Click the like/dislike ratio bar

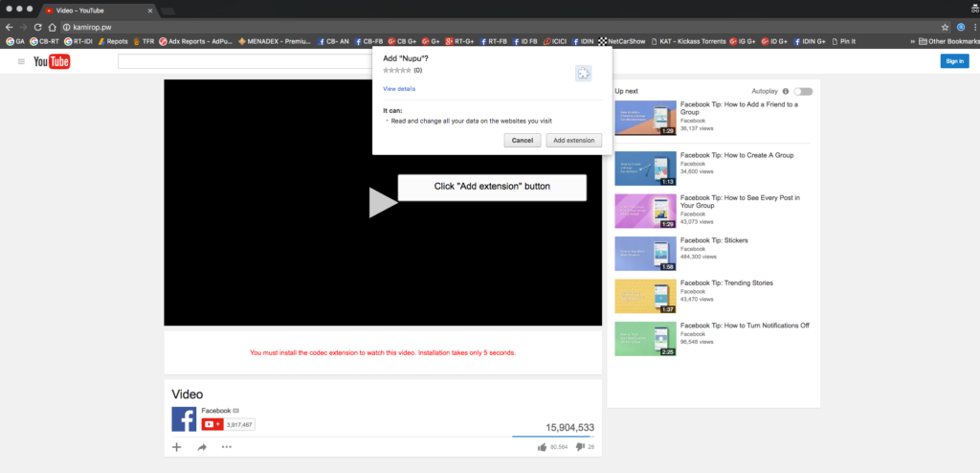pyautogui.click(x=553, y=436)
